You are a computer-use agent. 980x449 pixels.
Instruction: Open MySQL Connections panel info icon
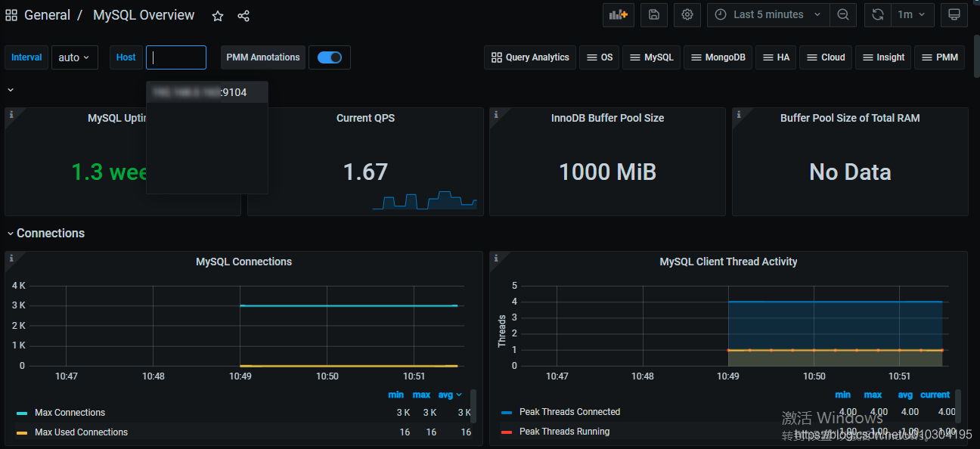[11, 258]
